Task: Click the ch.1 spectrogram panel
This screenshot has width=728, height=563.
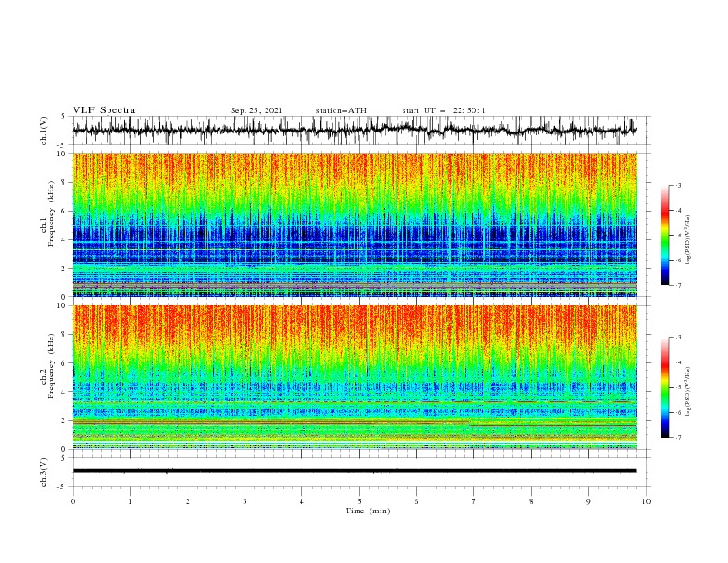Action: [355, 224]
